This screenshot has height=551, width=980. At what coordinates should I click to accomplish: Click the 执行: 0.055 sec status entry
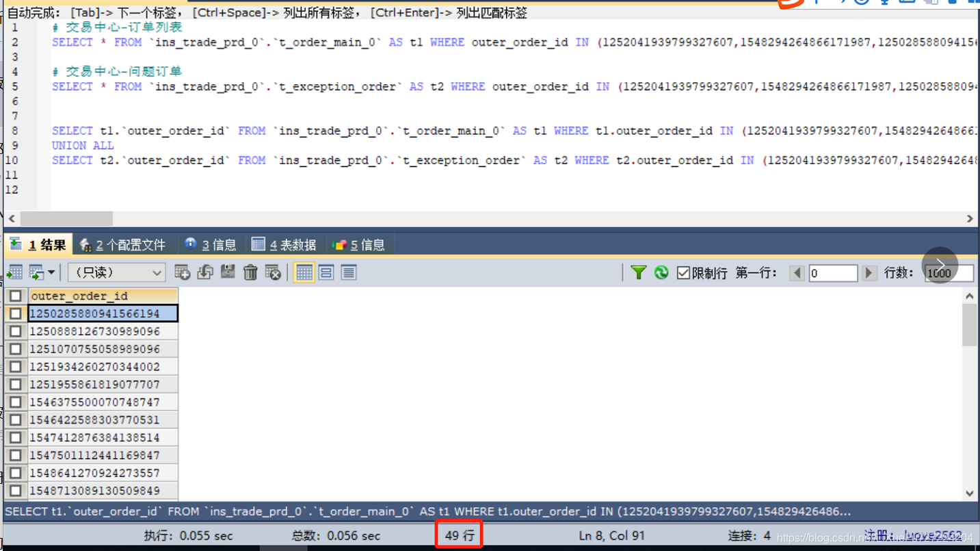pyautogui.click(x=188, y=536)
